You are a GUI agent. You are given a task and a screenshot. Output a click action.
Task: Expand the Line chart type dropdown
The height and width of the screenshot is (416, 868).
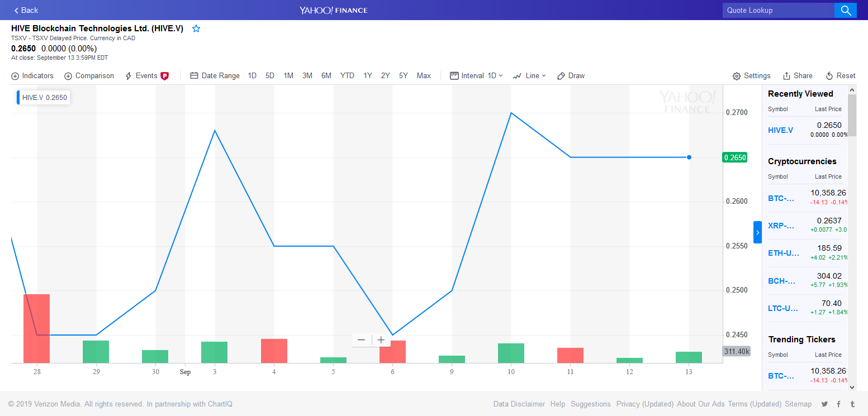pyautogui.click(x=529, y=76)
